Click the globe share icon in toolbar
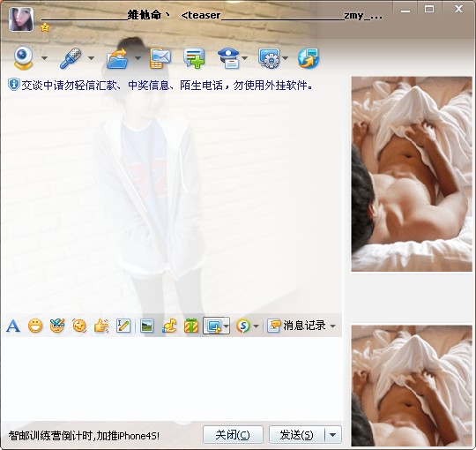 tap(309, 58)
